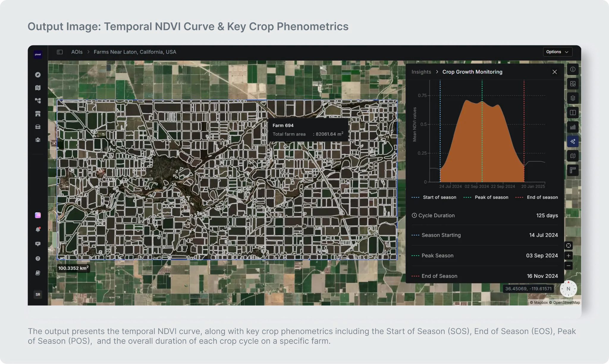The height and width of the screenshot is (364, 609).
Task: Open the info icon in right map toolbar
Action: [x=573, y=69]
